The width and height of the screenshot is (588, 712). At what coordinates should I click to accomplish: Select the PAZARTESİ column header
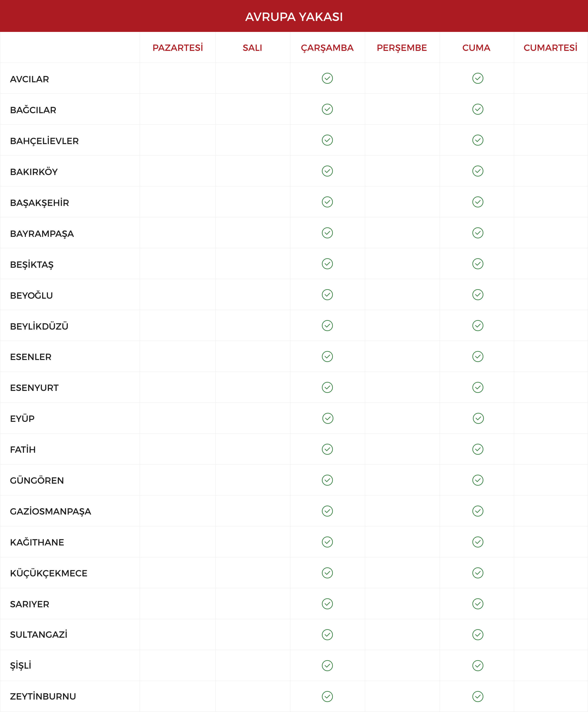pyautogui.click(x=177, y=48)
